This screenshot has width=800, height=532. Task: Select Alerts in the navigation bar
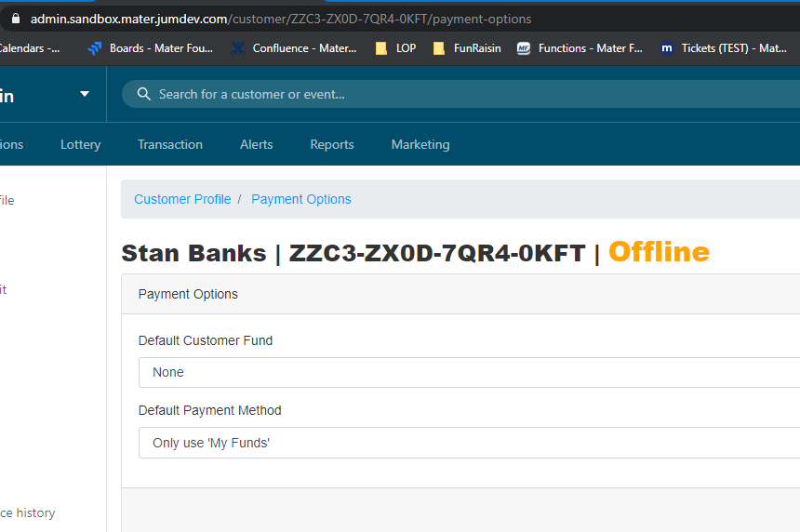pyautogui.click(x=256, y=144)
